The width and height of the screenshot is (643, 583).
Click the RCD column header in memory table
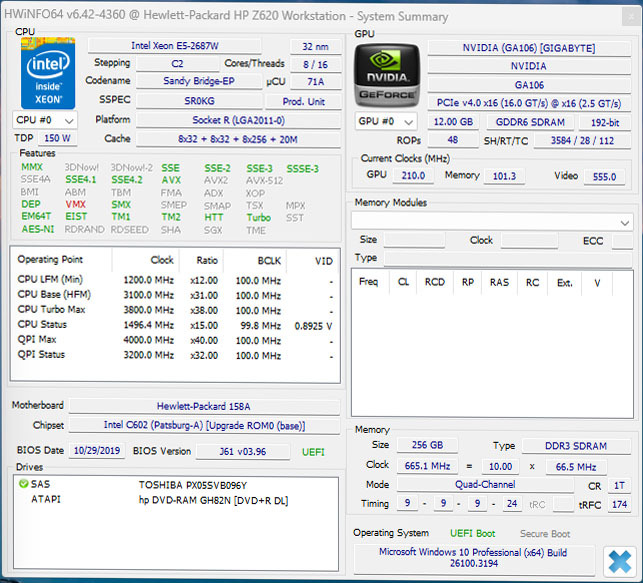434,282
